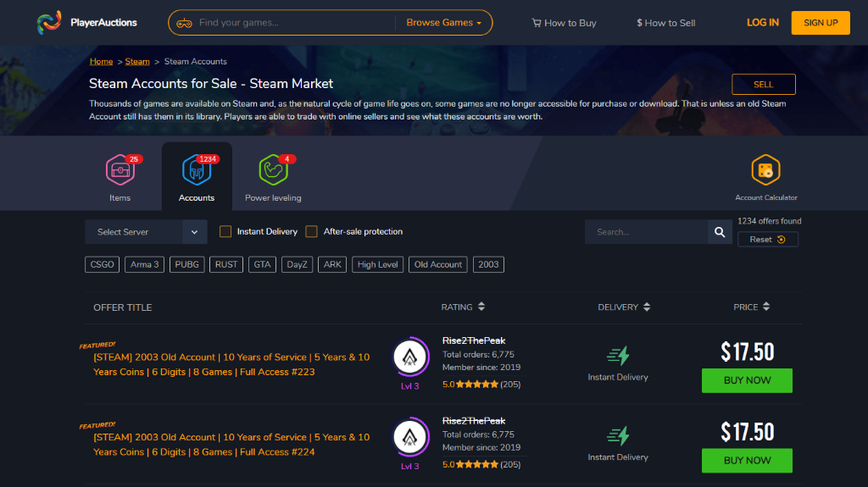
Task: Filter by ARK tag
Action: pyautogui.click(x=332, y=264)
